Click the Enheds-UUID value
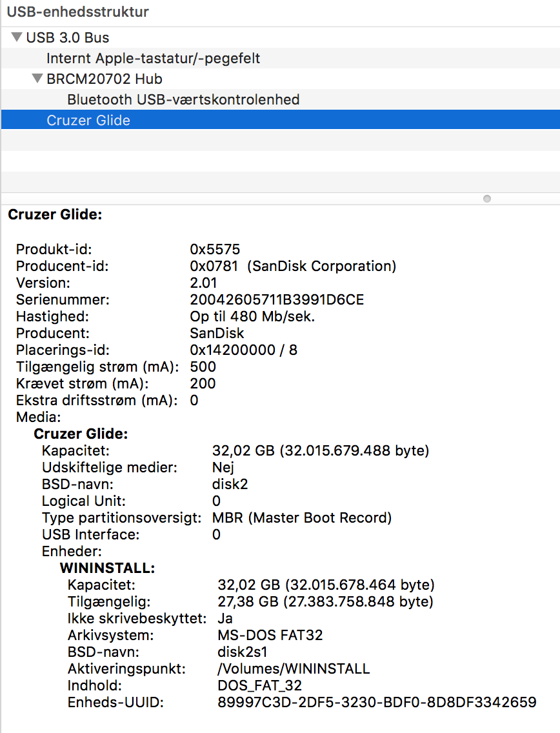Image resolution: width=560 pixels, height=733 pixels. point(377,703)
